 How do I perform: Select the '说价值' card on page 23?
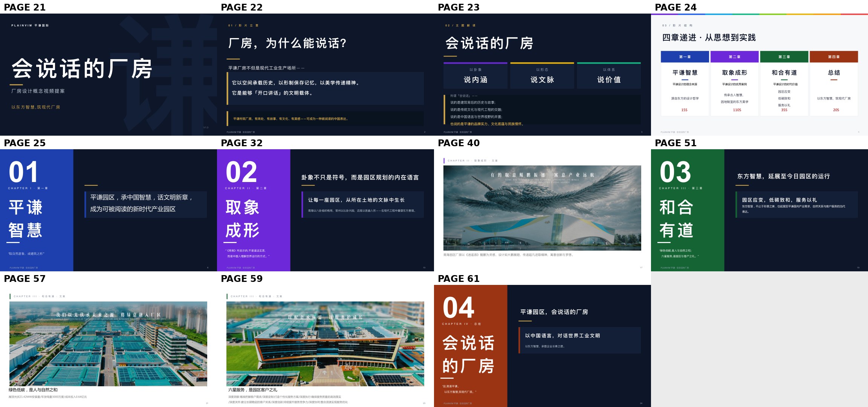click(x=609, y=76)
